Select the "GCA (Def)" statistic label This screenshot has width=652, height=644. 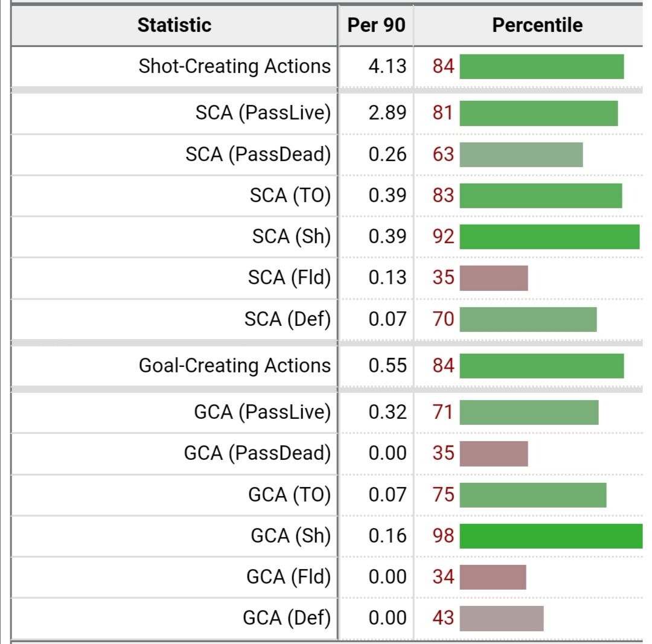coord(287,618)
